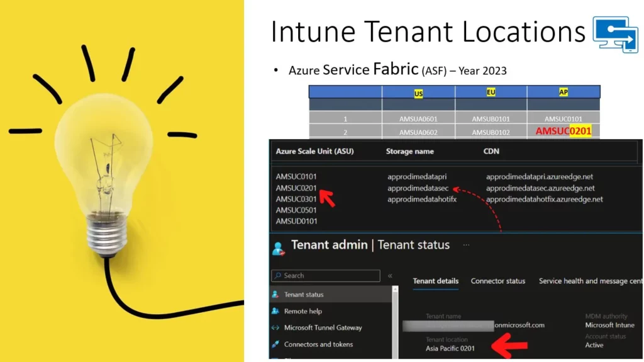
Task: Click the approdimedatasec storage name
Action: [418, 188]
